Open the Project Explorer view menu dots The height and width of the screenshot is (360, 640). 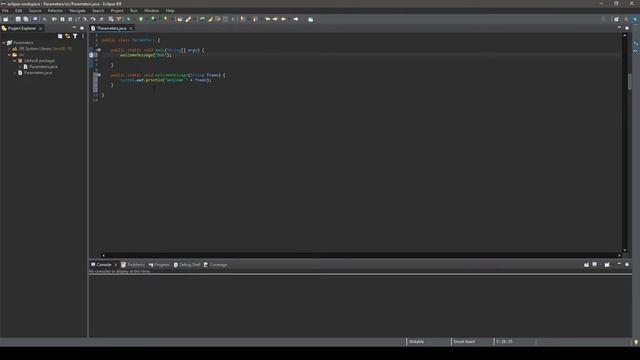[x=83, y=36]
